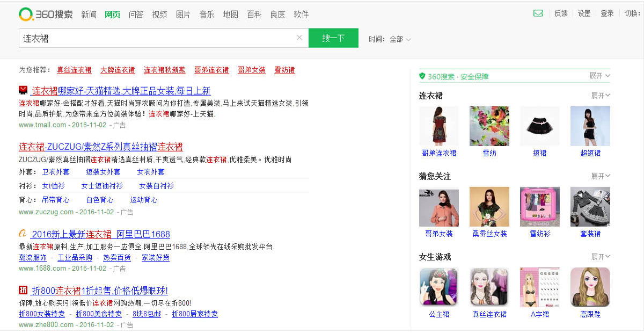Screen dimensions: 644x333
Task: Click the 8块8包邮 sublink
Action: click(147, 314)
